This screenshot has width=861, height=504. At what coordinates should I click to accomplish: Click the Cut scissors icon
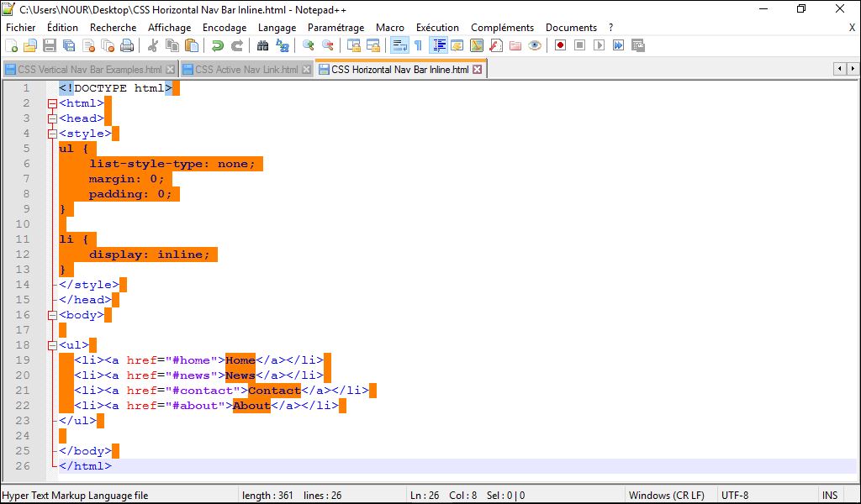(154, 45)
